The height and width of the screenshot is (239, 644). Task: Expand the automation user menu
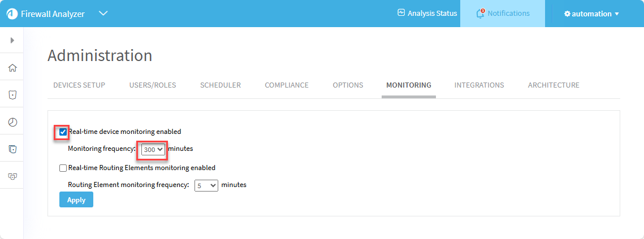[x=591, y=14]
